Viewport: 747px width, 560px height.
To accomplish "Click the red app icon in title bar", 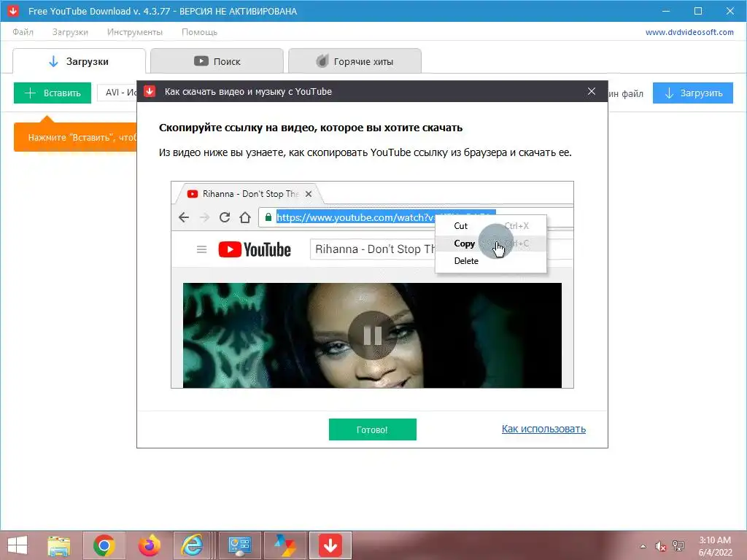I will pos(13,10).
